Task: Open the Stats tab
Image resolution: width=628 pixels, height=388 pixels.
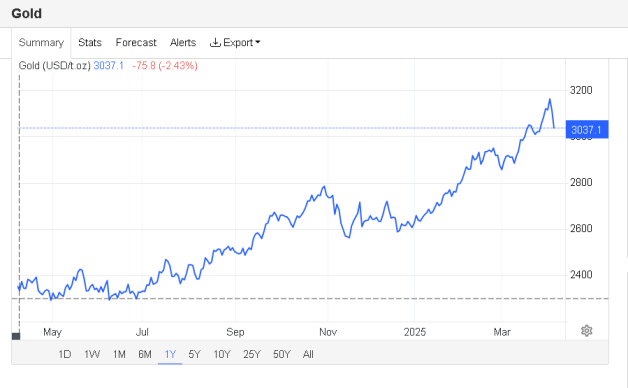Action: 90,42
